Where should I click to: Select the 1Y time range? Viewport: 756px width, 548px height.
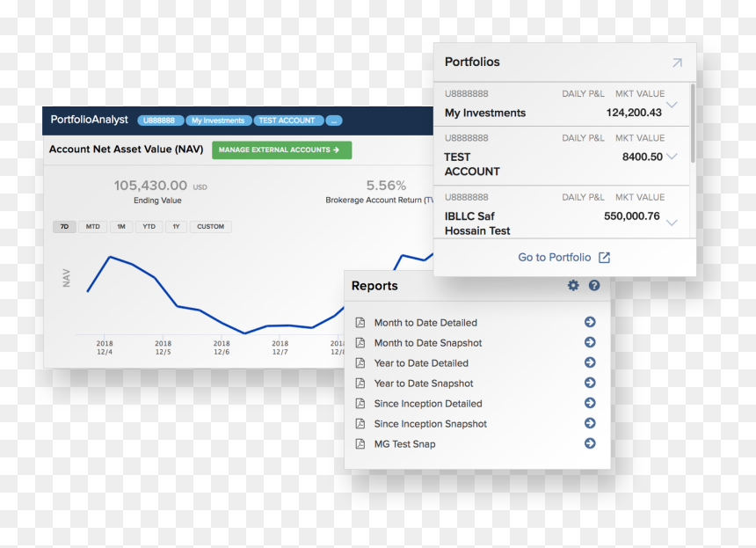tap(176, 227)
